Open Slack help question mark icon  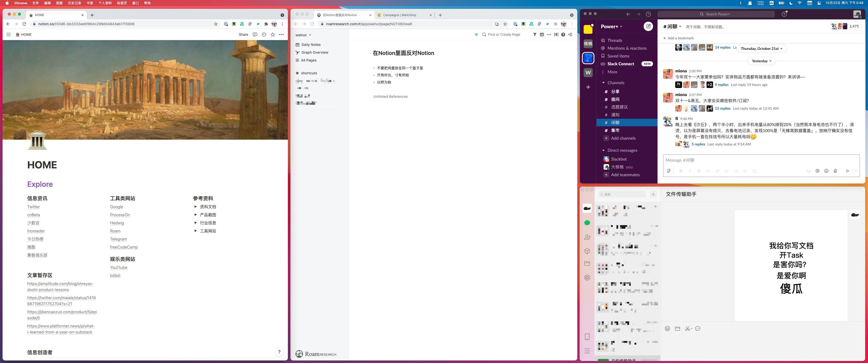784,14
